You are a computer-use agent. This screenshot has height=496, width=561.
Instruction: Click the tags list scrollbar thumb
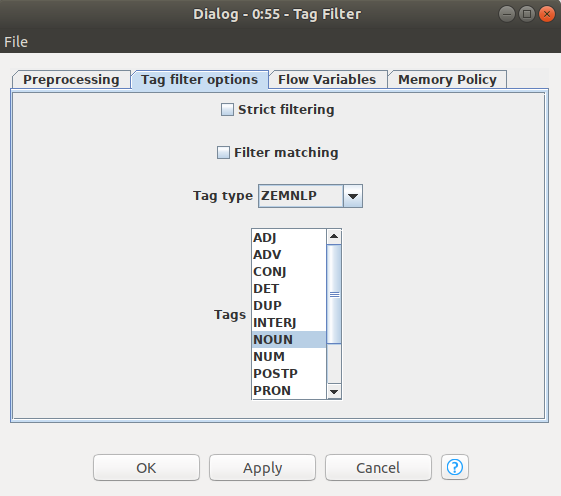(x=334, y=294)
